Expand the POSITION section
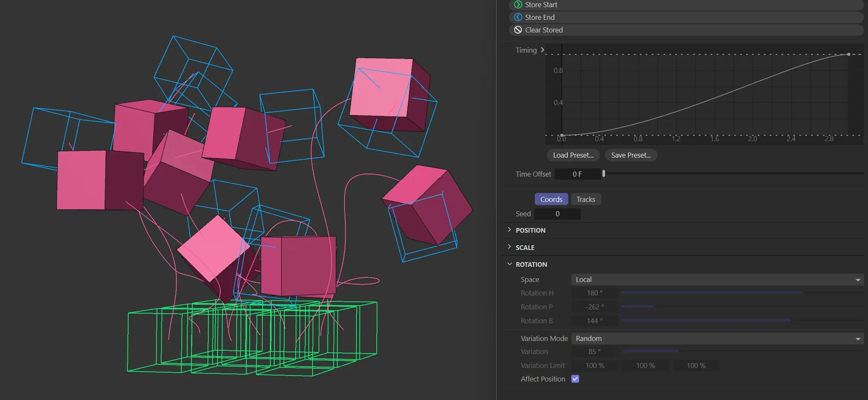Image resolution: width=868 pixels, height=400 pixels. [509, 230]
